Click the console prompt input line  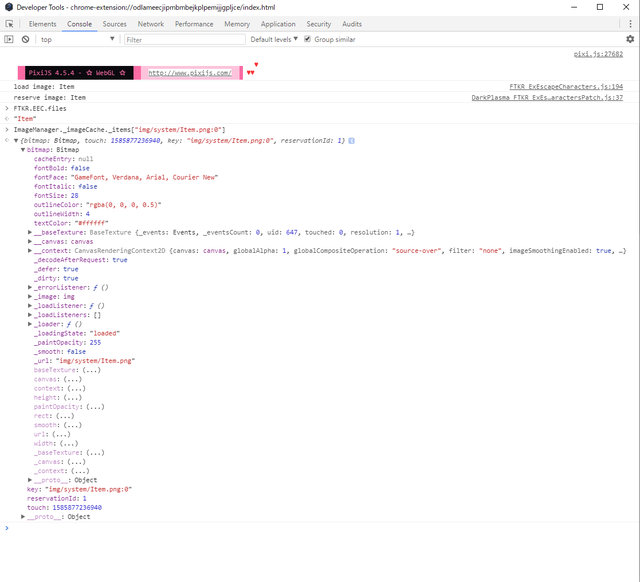pyautogui.click(x=320, y=528)
